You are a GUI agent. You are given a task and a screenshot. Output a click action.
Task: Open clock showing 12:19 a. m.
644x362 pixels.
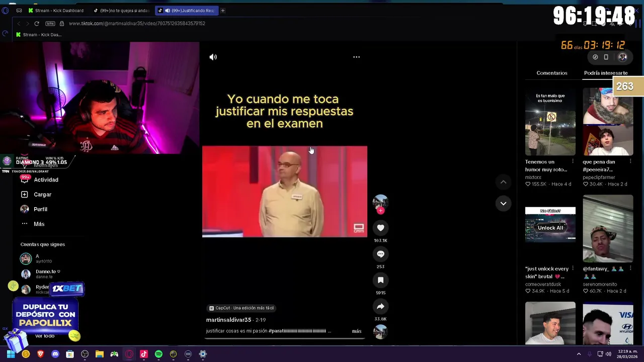click(628, 354)
